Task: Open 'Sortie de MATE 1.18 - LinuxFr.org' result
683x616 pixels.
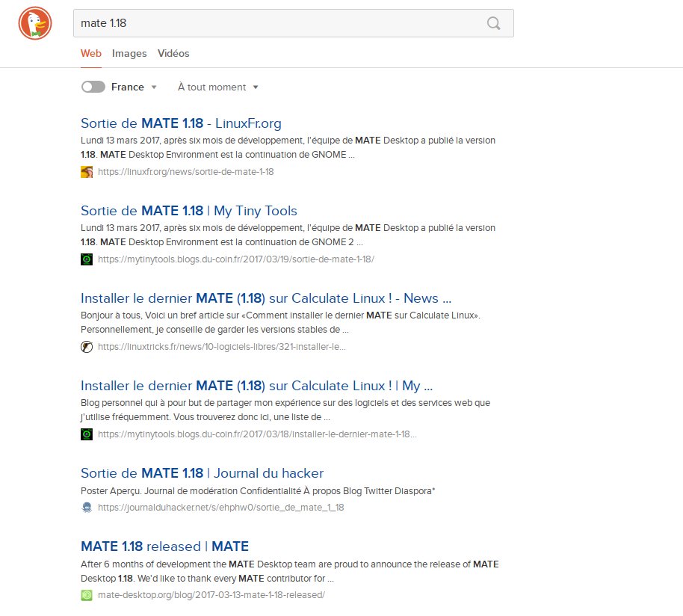Action: click(x=181, y=123)
